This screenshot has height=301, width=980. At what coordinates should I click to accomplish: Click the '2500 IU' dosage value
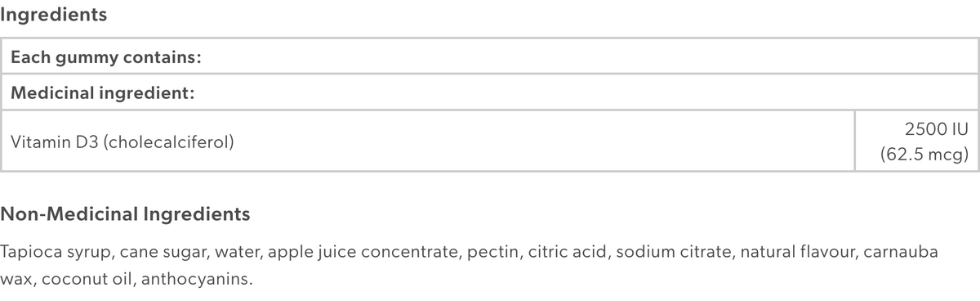pyautogui.click(x=937, y=128)
